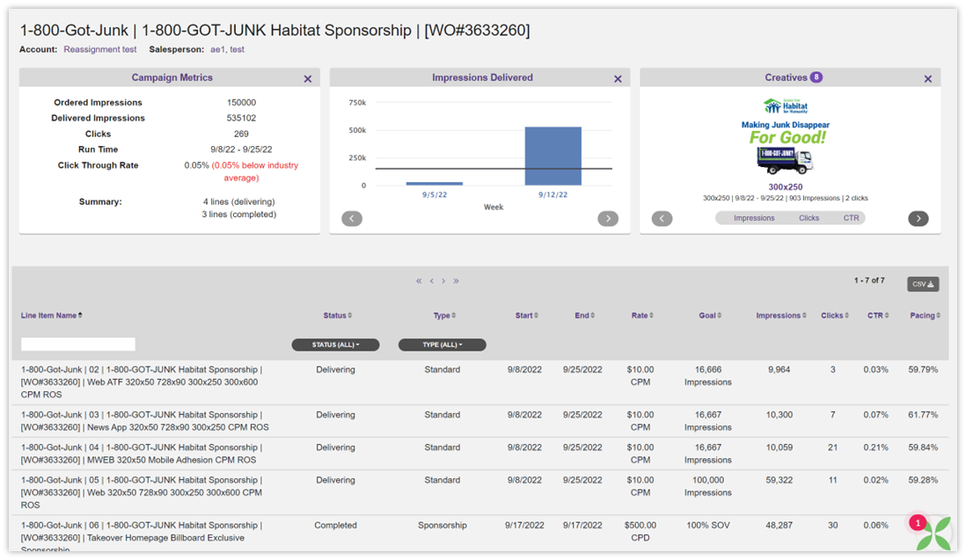Image resolution: width=966 pixels, height=560 pixels.
Task: Click the Line Item Name filter field
Action: 78,344
